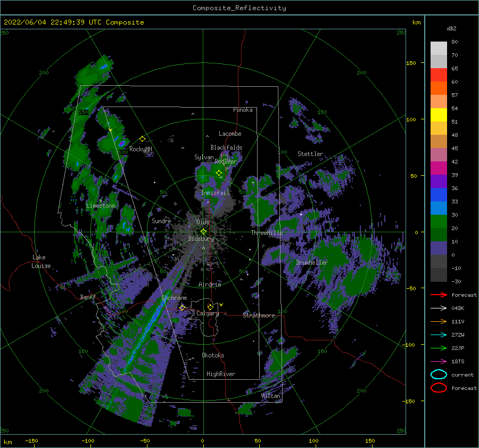The height and width of the screenshot is (448, 479).
Task: Click the light grey 80 dBZ swatch
Action: 439,48
